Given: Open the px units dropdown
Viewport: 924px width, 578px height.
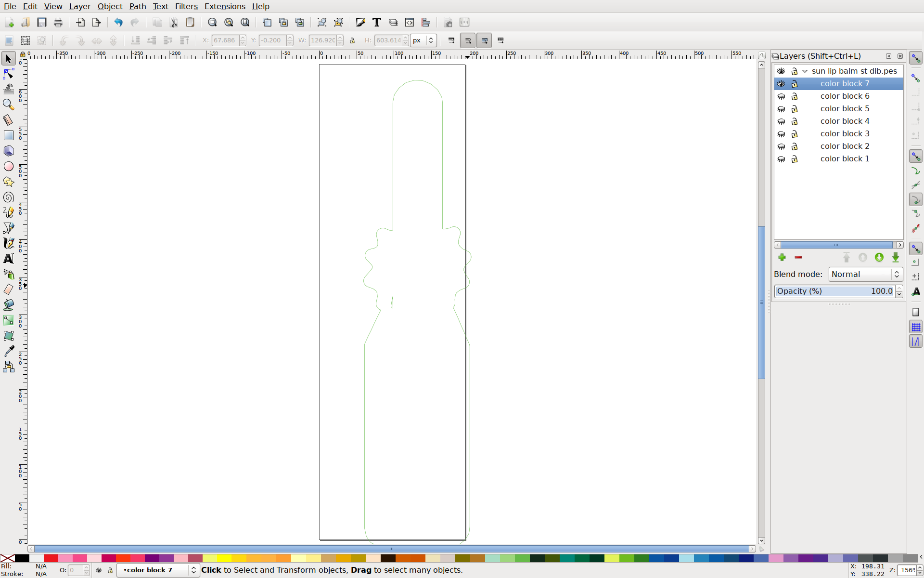Looking at the screenshot, I should click(x=423, y=40).
